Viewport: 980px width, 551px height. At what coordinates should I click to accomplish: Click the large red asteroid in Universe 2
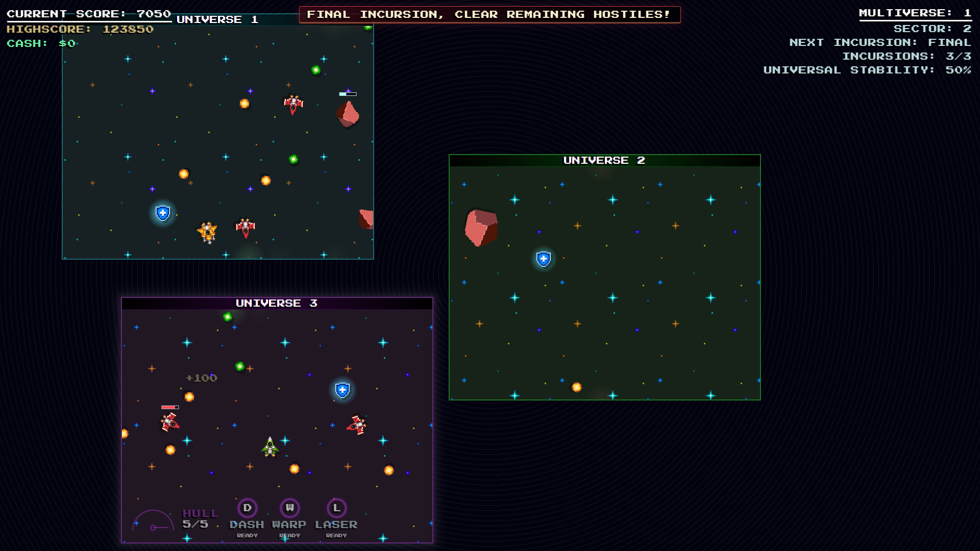[x=481, y=228]
